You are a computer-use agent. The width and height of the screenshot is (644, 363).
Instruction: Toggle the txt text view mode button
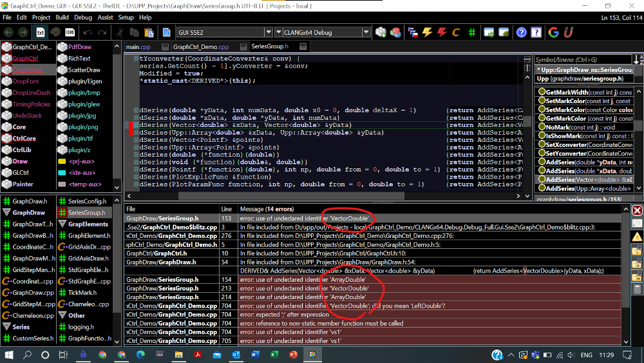click(40, 32)
